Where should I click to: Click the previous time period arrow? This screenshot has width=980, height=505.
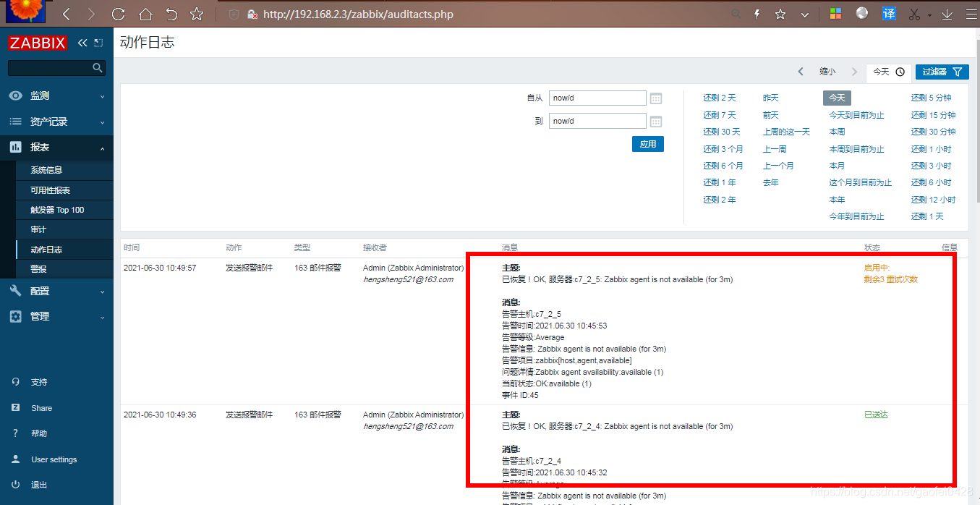(x=801, y=72)
